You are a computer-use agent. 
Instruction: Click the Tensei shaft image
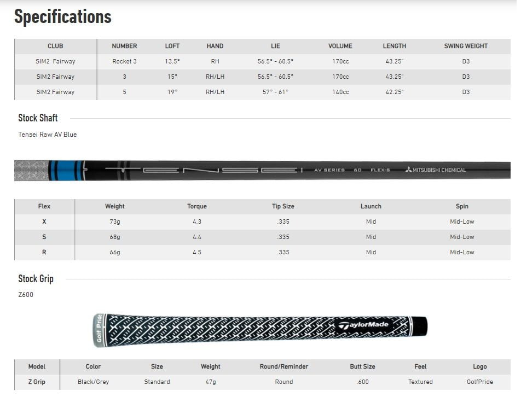click(x=262, y=170)
